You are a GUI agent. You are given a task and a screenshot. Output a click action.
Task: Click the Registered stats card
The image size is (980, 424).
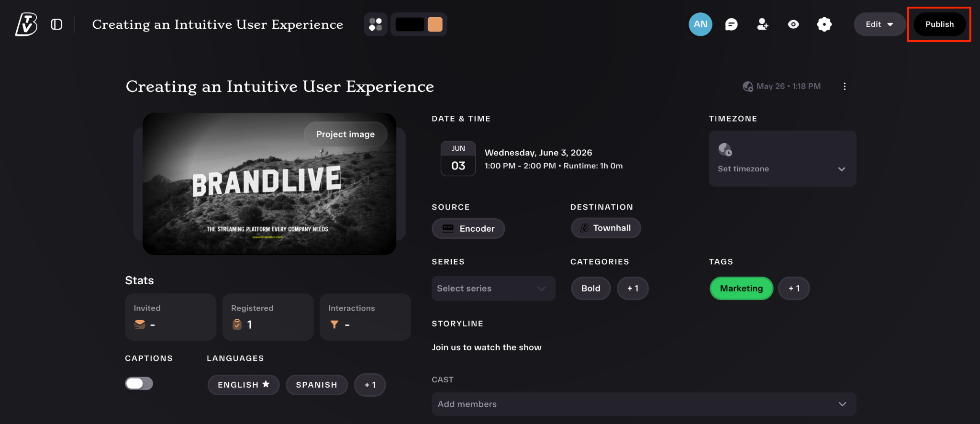[x=268, y=317]
